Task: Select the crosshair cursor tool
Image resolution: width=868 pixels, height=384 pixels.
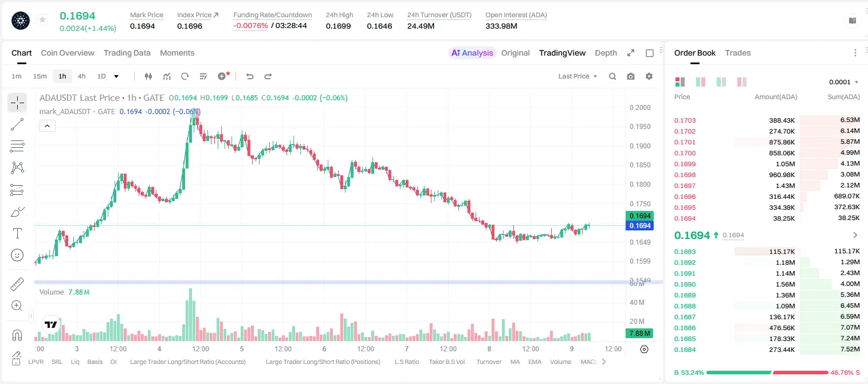Action: tap(17, 103)
